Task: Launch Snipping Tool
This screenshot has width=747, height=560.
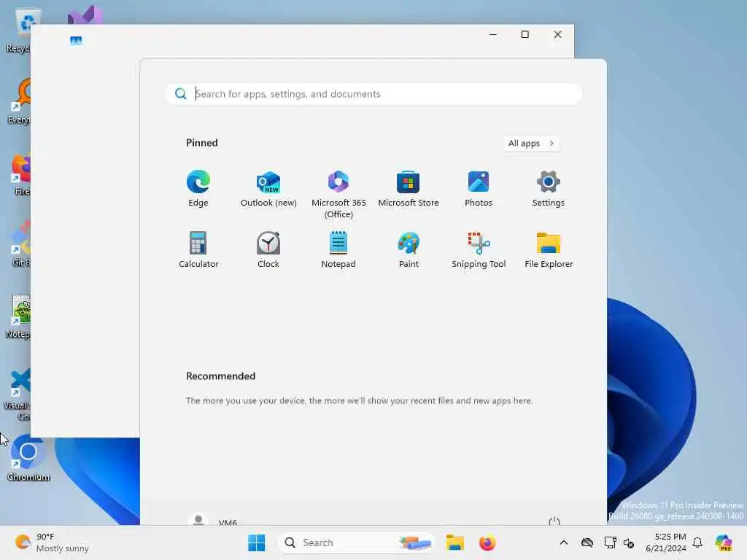Action: point(479,250)
